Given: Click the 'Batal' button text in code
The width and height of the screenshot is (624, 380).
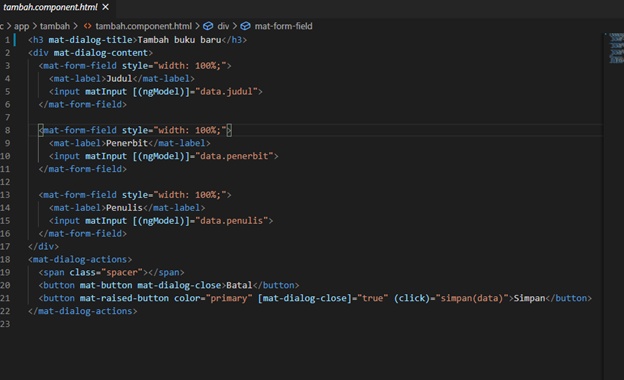Looking at the screenshot, I should click(239, 286).
